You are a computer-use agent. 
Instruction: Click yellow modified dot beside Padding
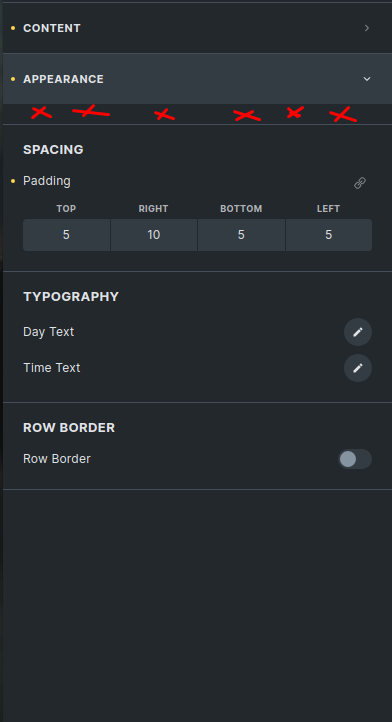point(13,181)
